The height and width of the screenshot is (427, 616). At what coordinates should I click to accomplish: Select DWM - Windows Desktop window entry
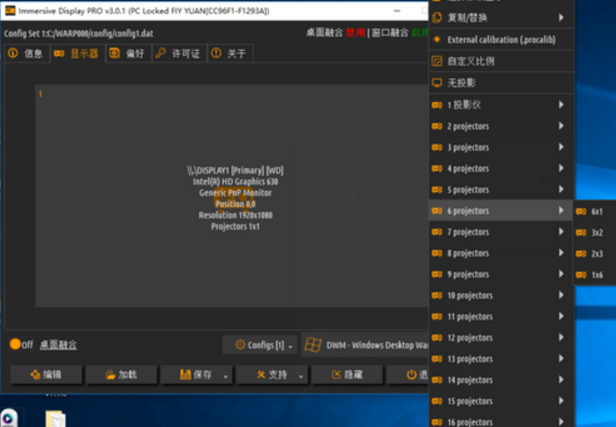(x=365, y=345)
